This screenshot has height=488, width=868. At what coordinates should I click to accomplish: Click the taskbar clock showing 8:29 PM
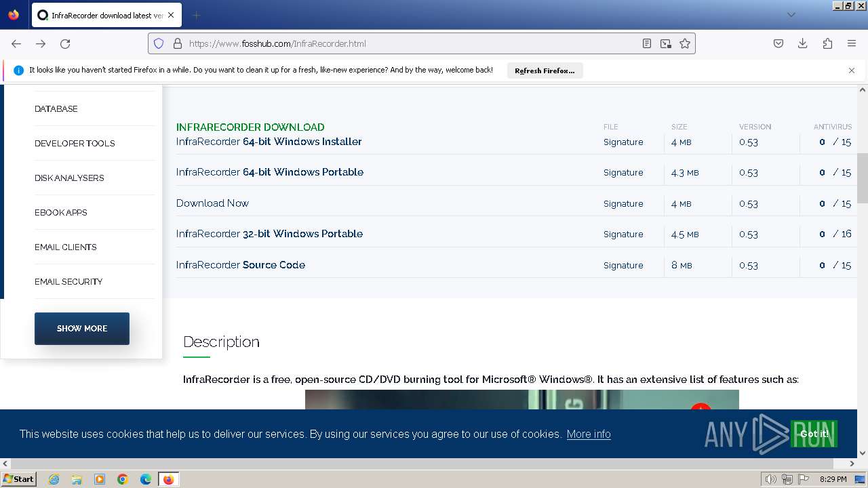pos(833,479)
